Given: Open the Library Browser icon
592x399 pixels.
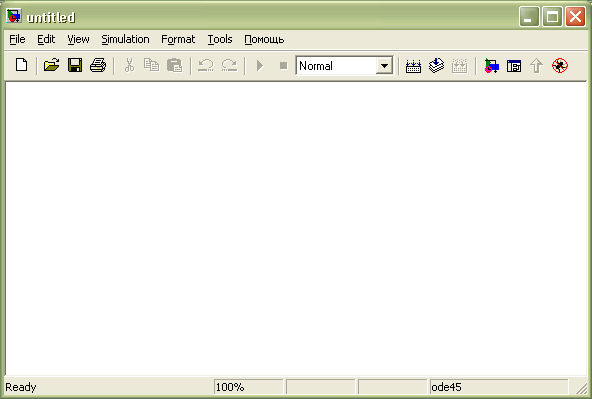Looking at the screenshot, I should (491, 66).
